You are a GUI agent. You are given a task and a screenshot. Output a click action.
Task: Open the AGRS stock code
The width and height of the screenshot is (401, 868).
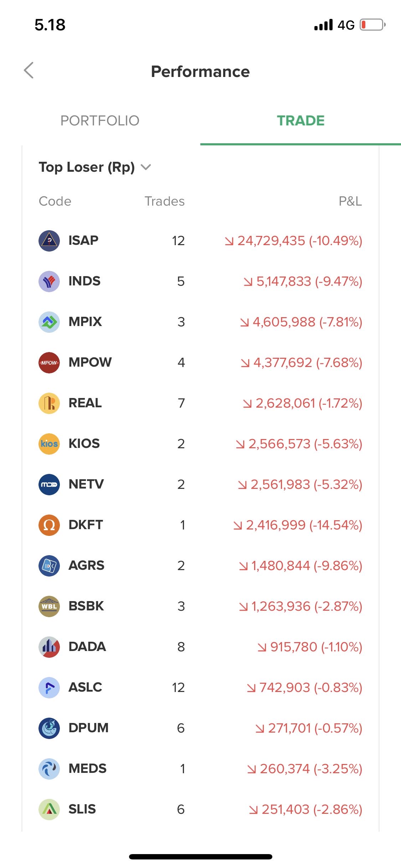pyautogui.click(x=87, y=566)
